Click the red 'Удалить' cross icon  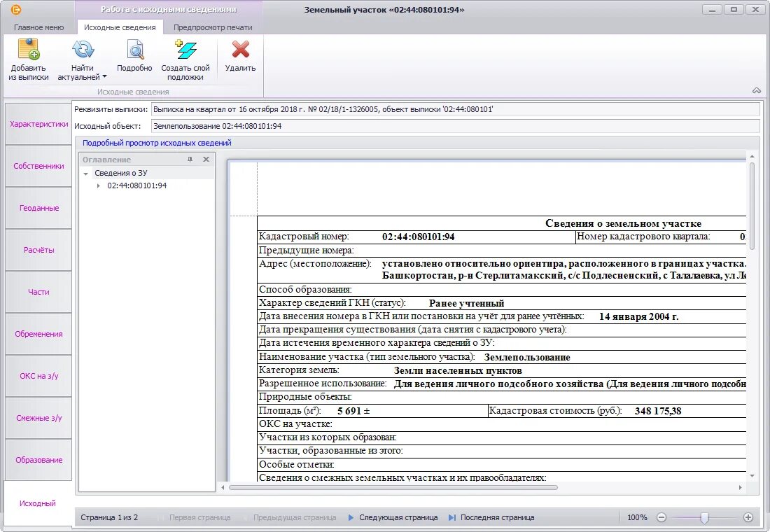(x=241, y=50)
